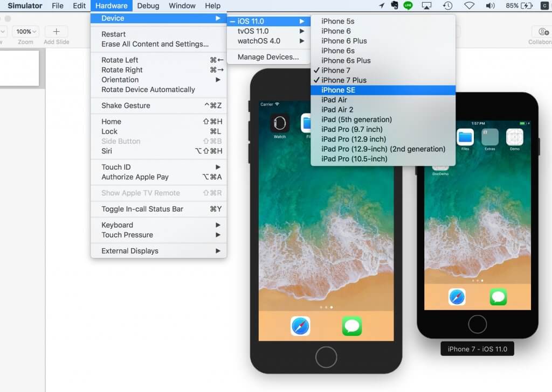
Task: Click the Collaborate icon in toolbar
Action: [x=543, y=32]
